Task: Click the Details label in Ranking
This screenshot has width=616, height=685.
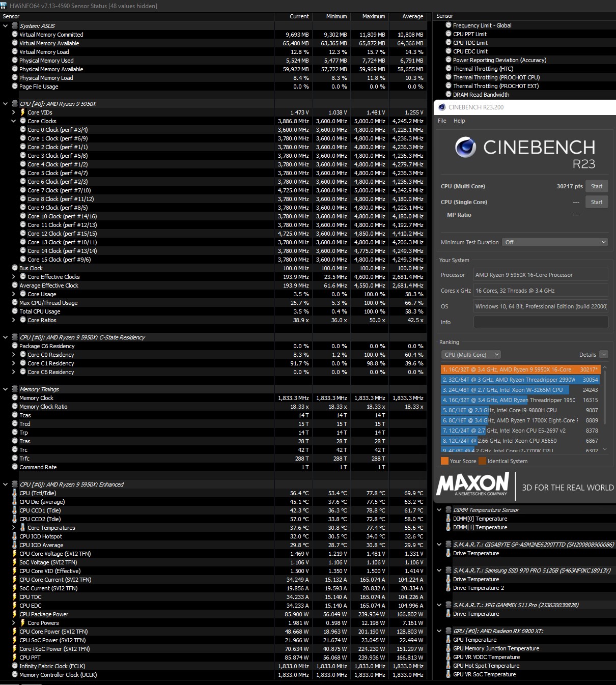Action: coord(587,355)
